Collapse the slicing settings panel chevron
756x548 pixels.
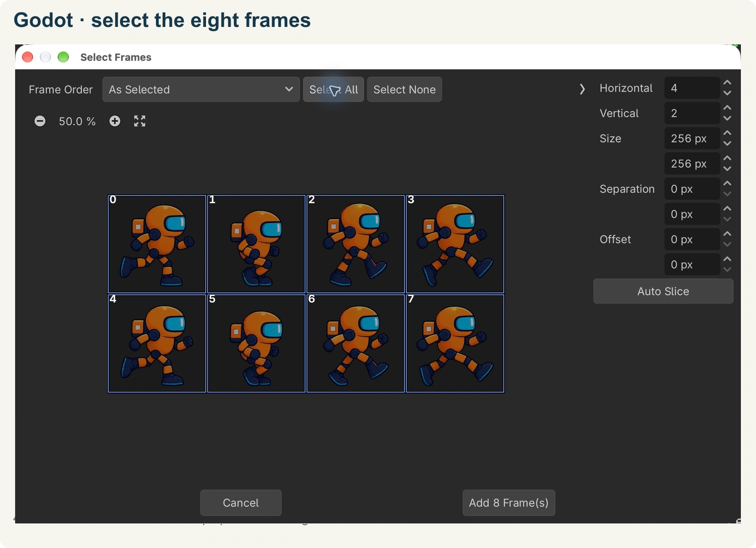582,89
